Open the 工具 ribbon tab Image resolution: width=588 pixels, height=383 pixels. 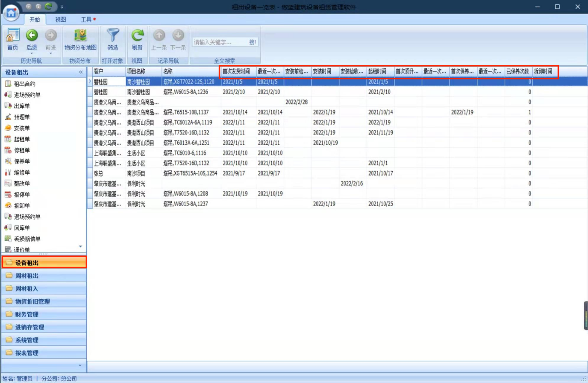86,20
